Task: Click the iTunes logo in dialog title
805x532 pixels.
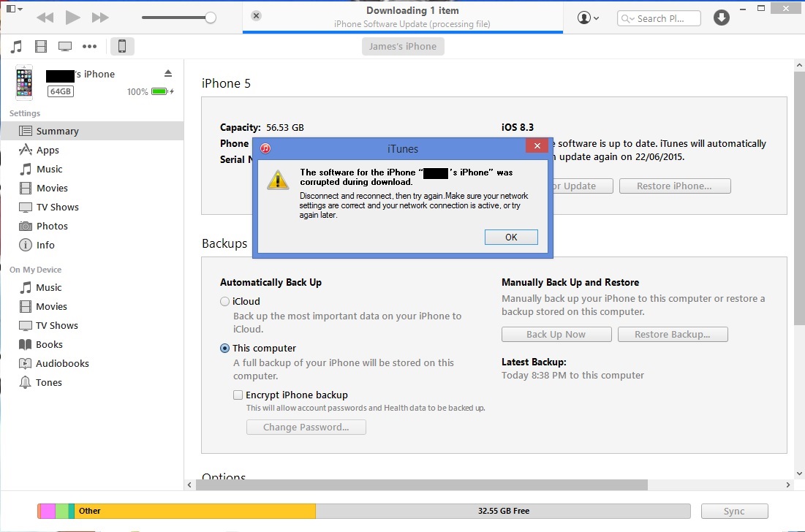Action: [x=265, y=149]
